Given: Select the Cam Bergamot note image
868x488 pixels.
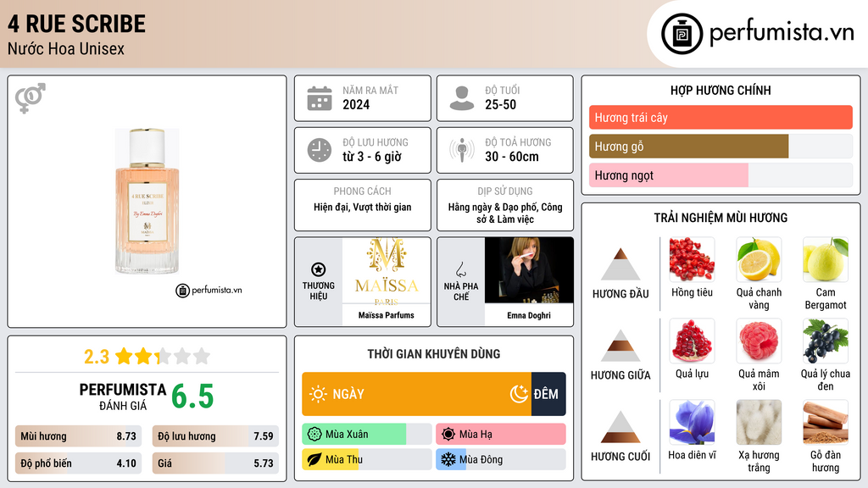Looking at the screenshot, I should pos(826,259).
